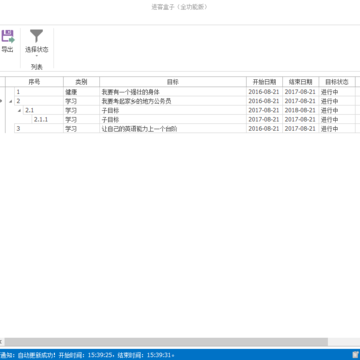Click the start date of row 1
Image resolution: width=360 pixels, height=360 pixels.
(x=264, y=92)
